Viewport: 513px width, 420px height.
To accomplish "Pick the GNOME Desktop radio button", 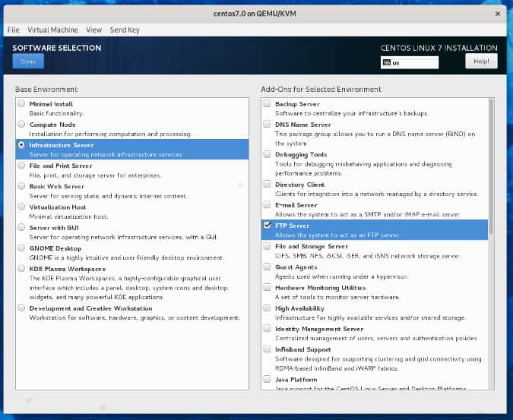I will (21, 248).
